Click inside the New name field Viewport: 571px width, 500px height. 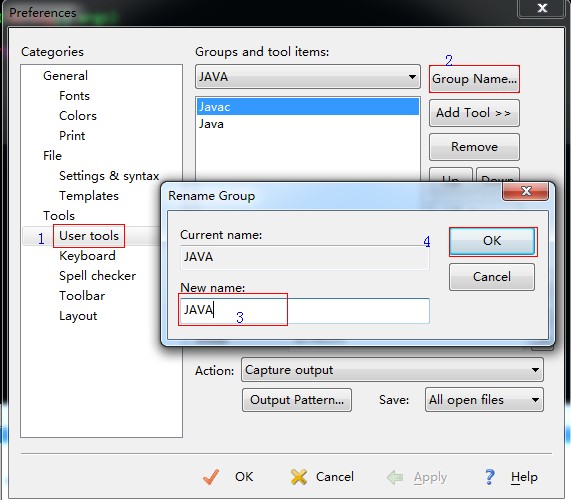(x=305, y=310)
